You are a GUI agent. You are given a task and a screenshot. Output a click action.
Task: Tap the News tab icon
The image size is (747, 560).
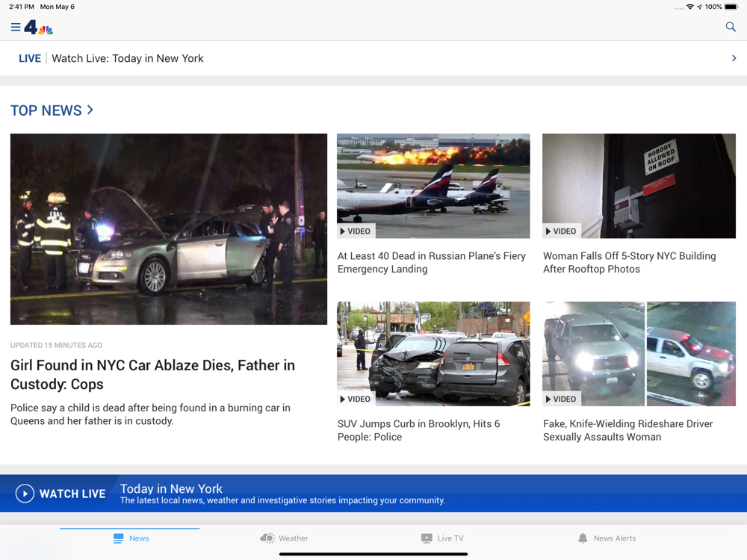coord(118,538)
